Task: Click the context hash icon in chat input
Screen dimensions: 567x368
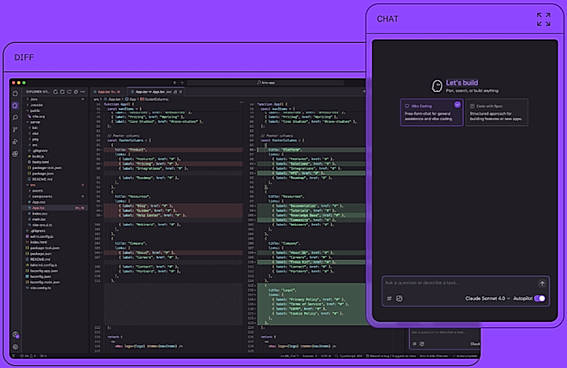Action: [389, 299]
